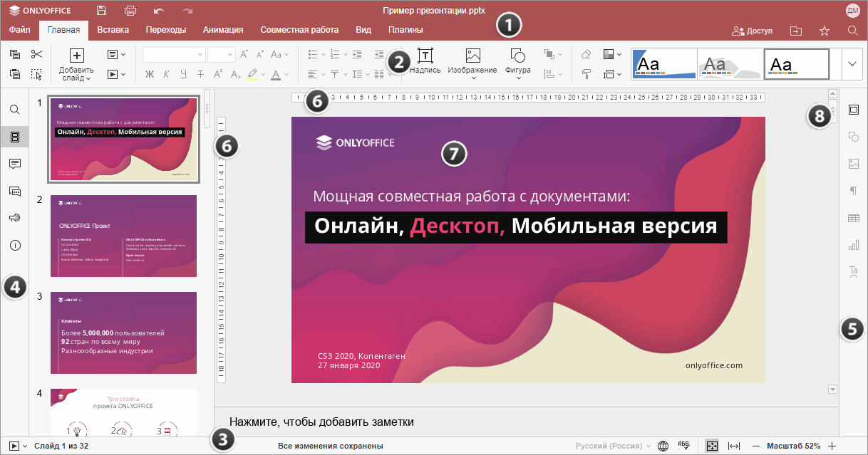This screenshot has height=455, width=868.
Task: Open the Comments panel in left sidebar
Action: (x=15, y=164)
